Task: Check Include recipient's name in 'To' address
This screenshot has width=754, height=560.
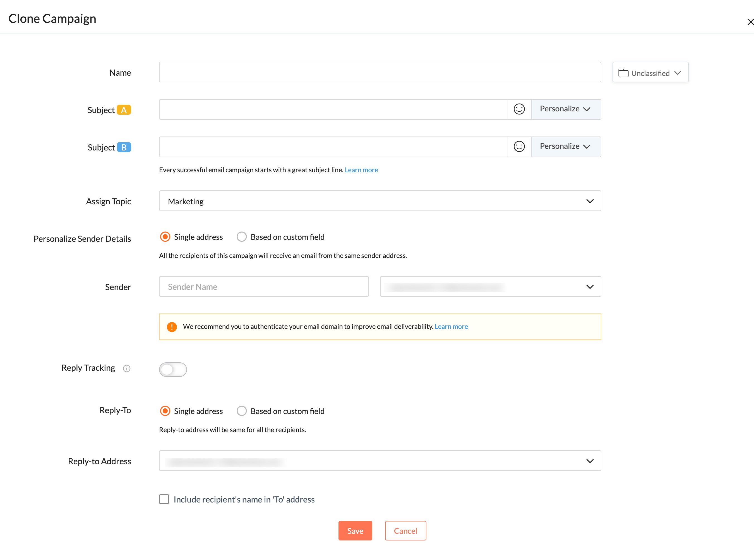Action: coord(164,499)
